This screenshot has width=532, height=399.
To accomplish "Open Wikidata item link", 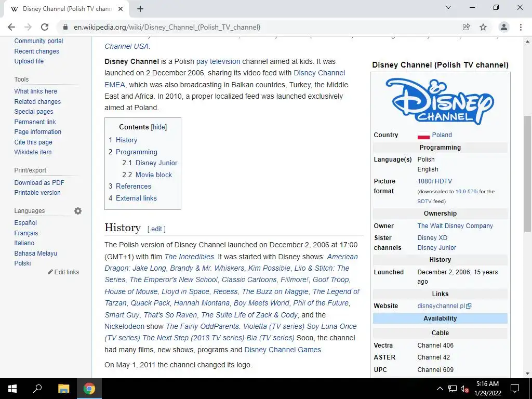I will (x=33, y=152).
